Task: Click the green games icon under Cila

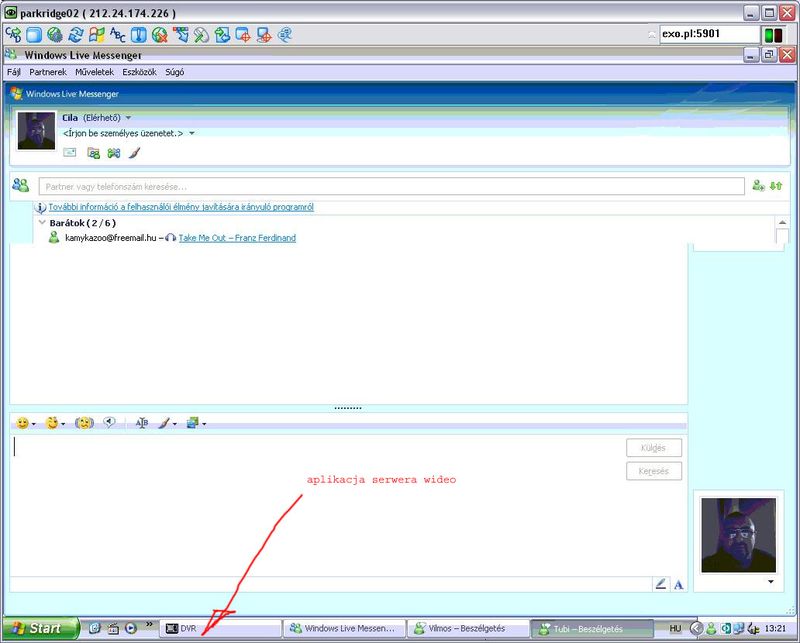Action: coord(114,153)
